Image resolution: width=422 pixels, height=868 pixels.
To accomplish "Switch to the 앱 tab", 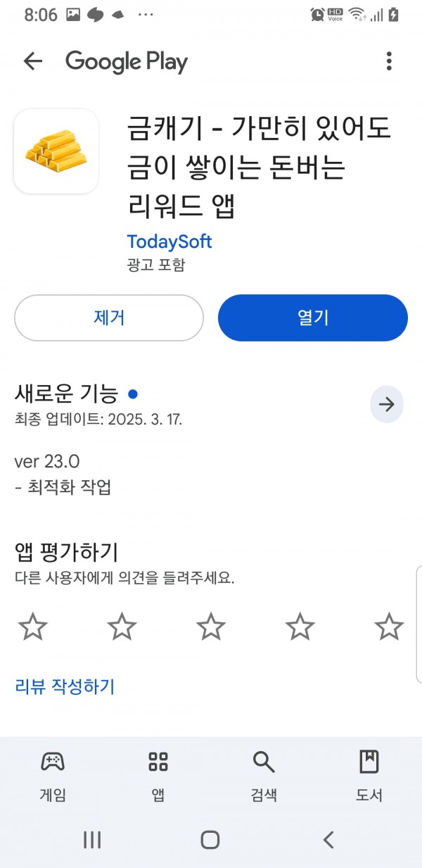I will pos(158,775).
